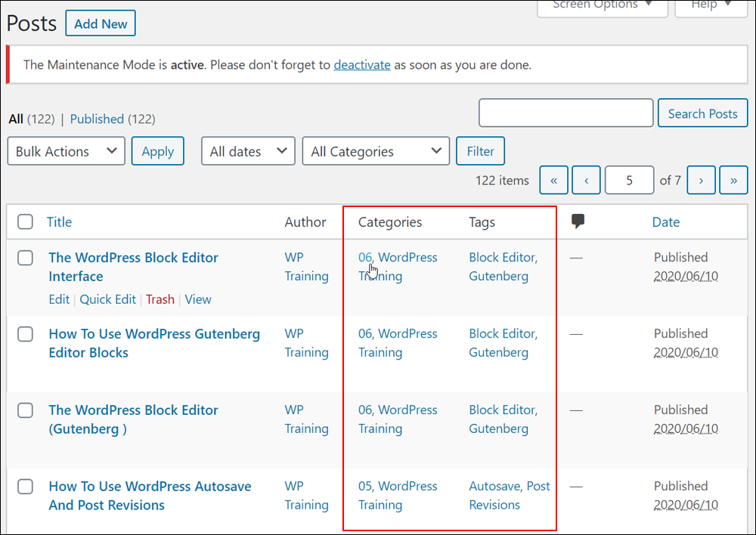Click the Search Posts button
This screenshot has width=756, height=535.
[x=702, y=113]
